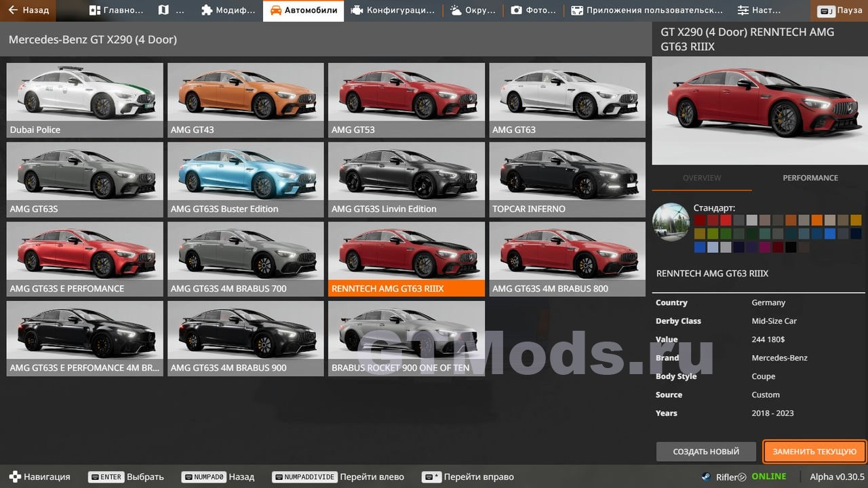Go back with the Назад arrow button
This screenshot has width=868, height=488.
coord(28,10)
